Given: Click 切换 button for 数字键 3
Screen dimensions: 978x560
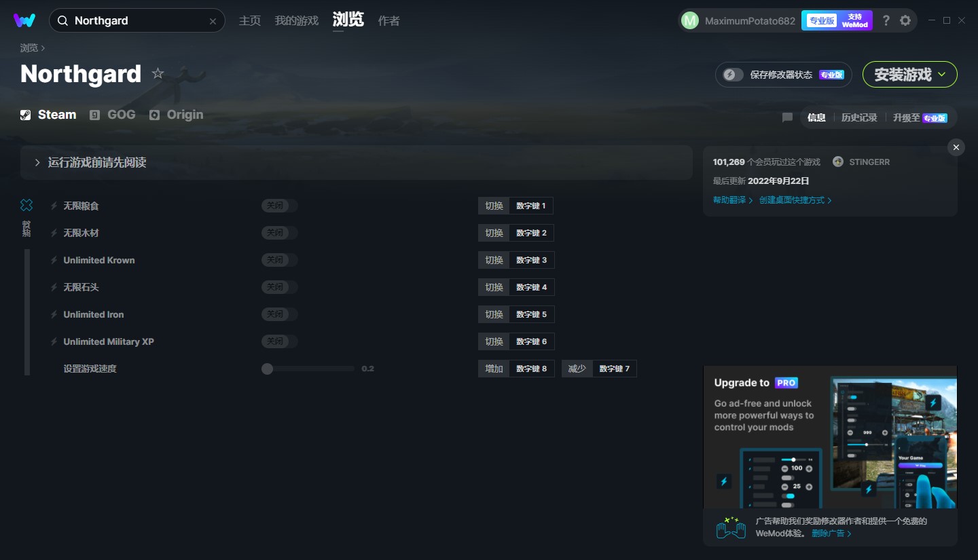Looking at the screenshot, I should (x=494, y=260).
